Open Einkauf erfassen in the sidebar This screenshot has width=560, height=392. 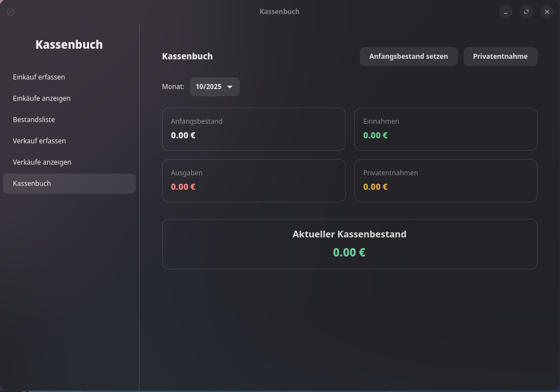coord(39,77)
